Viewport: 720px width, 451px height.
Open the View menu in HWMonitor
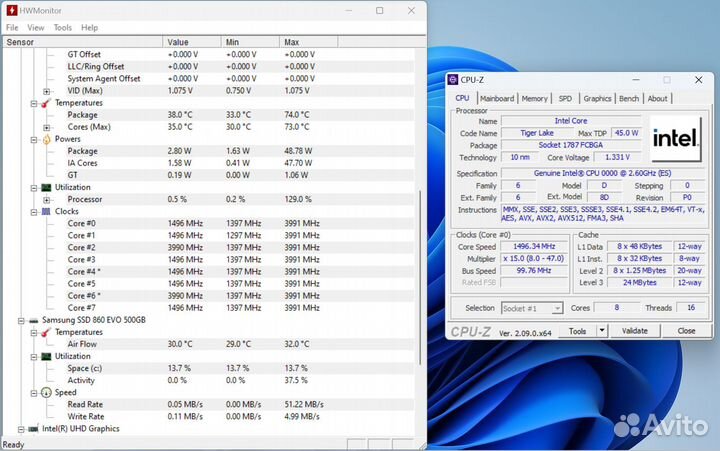pyautogui.click(x=36, y=28)
